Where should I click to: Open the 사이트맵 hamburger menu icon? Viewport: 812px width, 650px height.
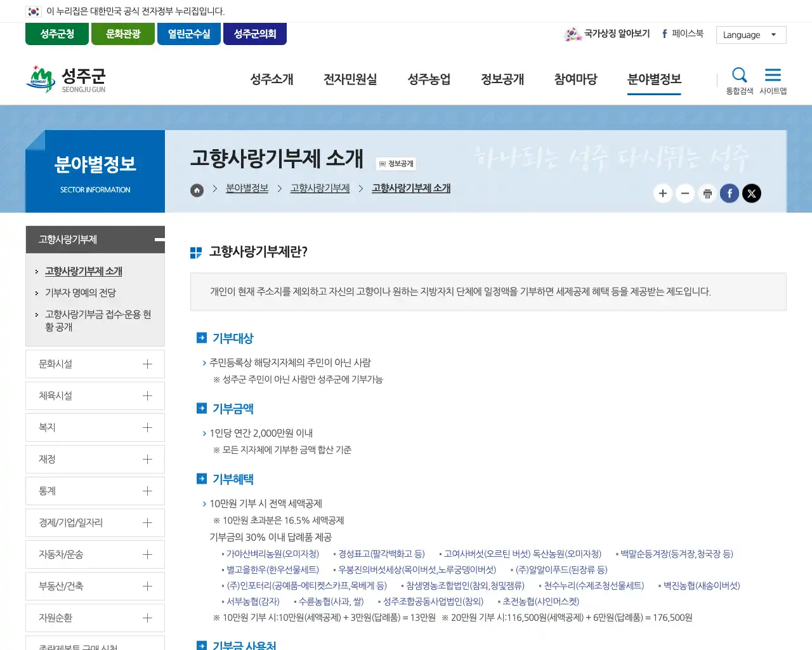773,81
